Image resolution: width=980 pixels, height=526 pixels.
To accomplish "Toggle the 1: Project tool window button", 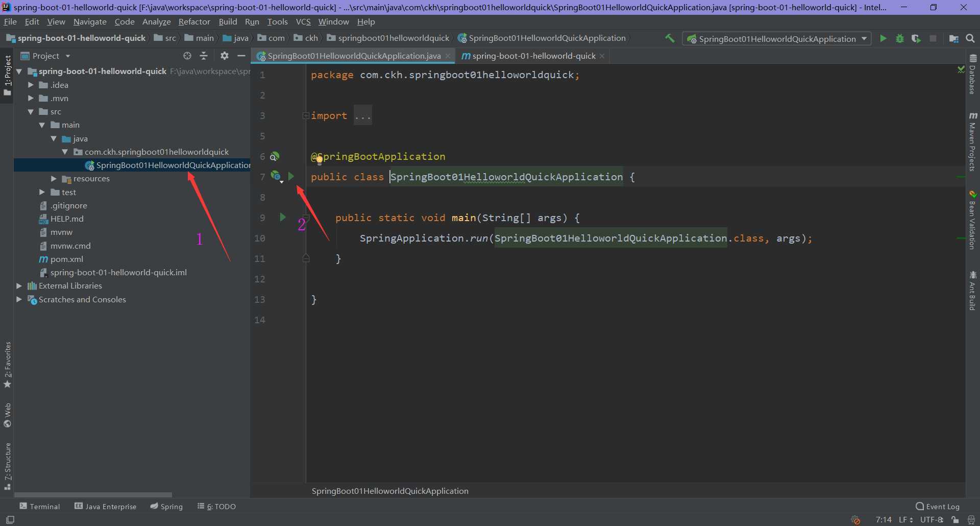I will (x=7, y=76).
